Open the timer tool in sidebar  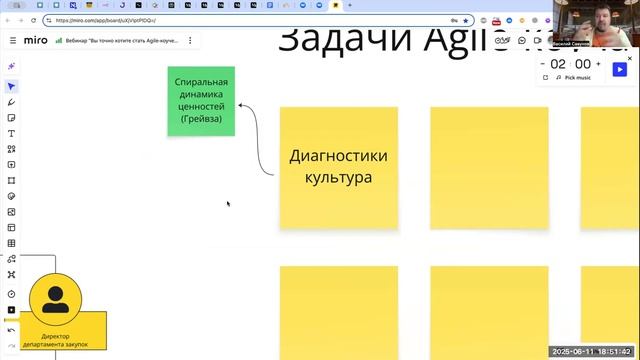[11, 294]
